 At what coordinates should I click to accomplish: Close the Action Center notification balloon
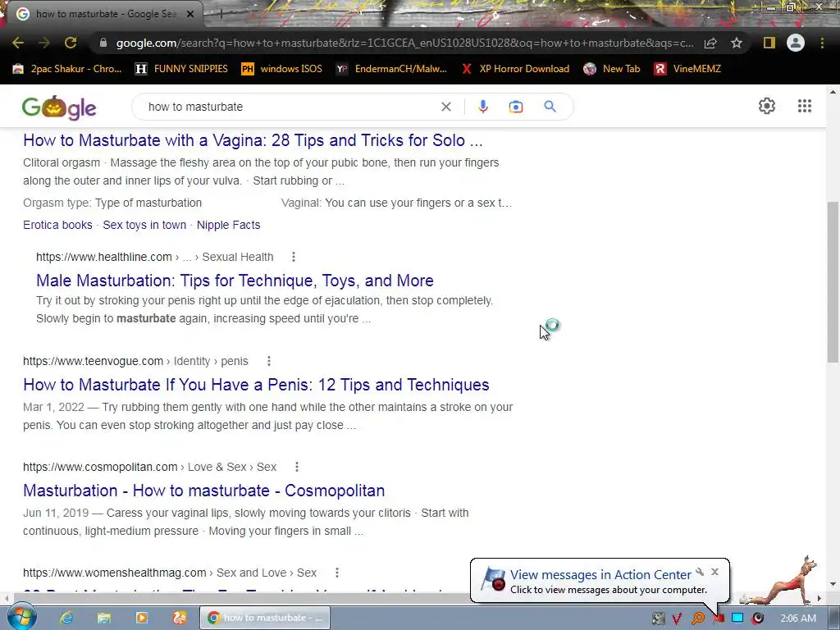click(x=714, y=572)
